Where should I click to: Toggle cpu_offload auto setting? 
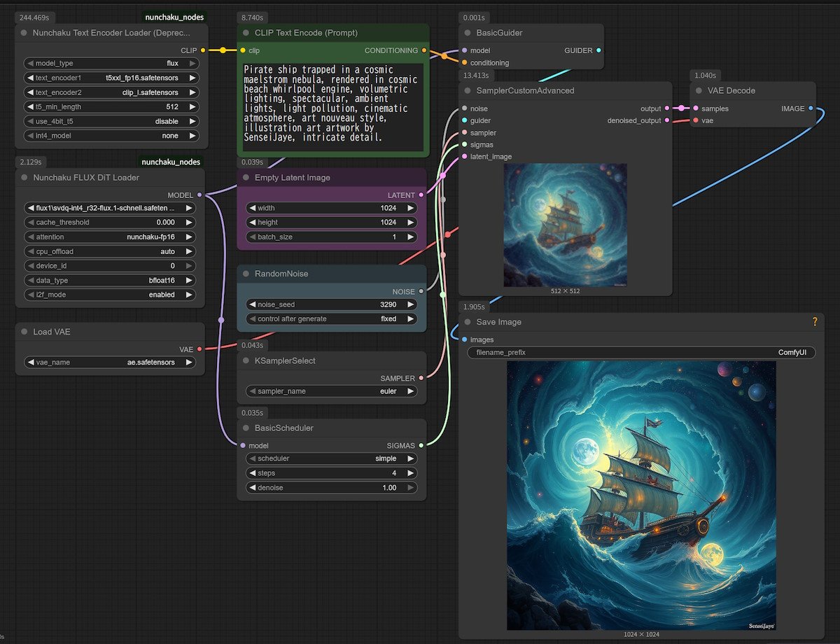[111, 251]
